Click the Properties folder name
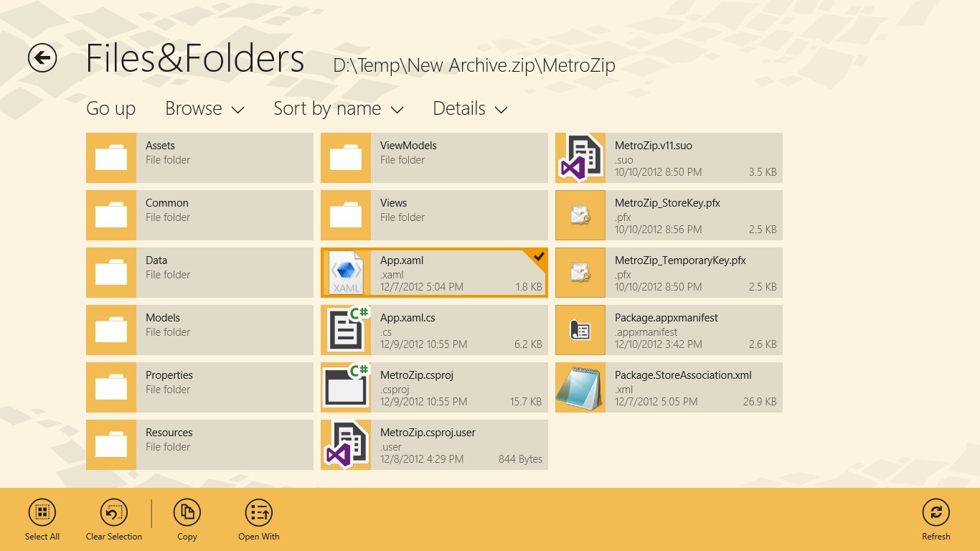 pyautogui.click(x=169, y=375)
